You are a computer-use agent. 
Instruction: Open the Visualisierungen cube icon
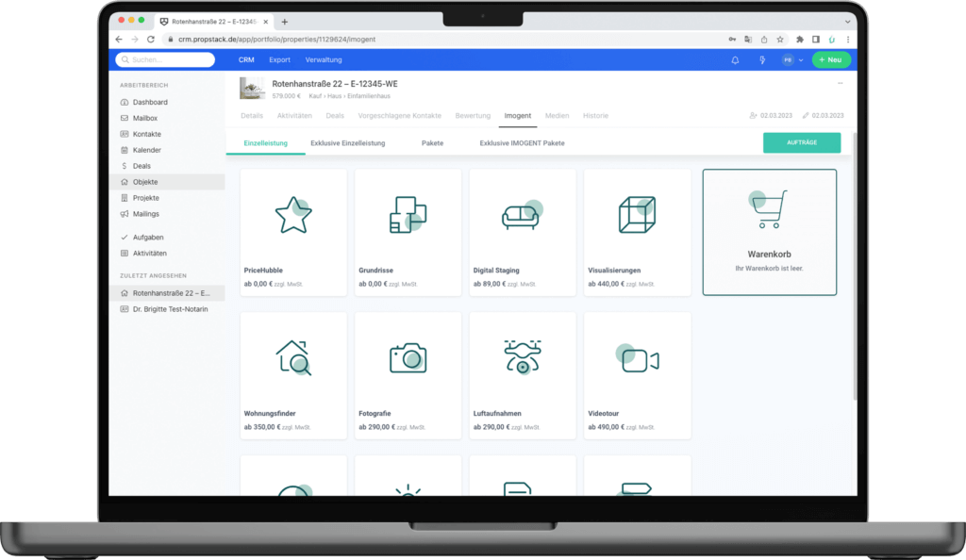pyautogui.click(x=637, y=215)
